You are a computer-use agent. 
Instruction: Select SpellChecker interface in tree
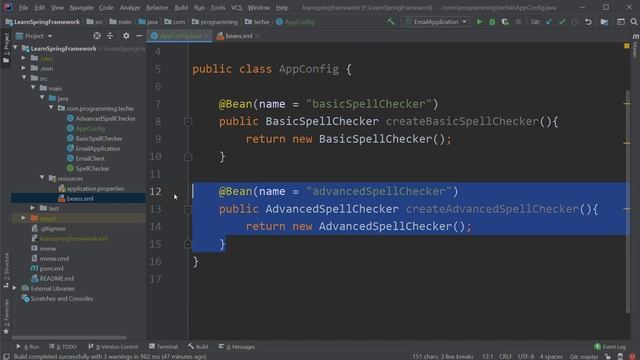click(x=88, y=168)
